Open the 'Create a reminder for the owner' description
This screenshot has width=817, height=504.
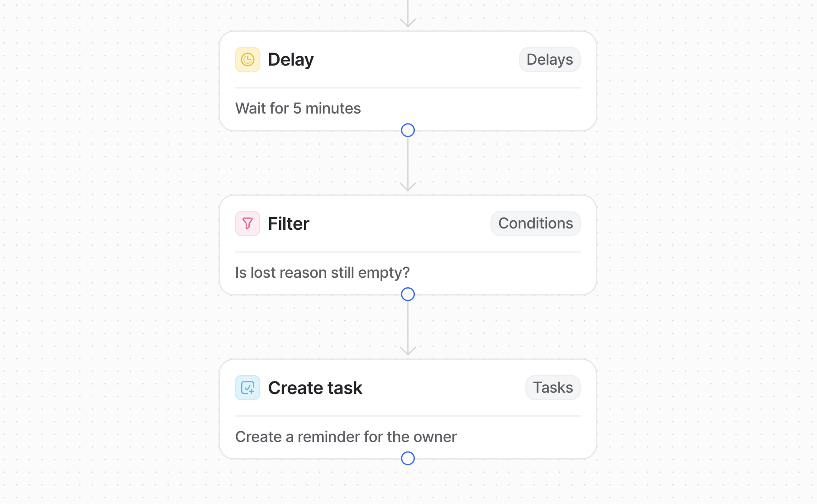pyautogui.click(x=346, y=437)
